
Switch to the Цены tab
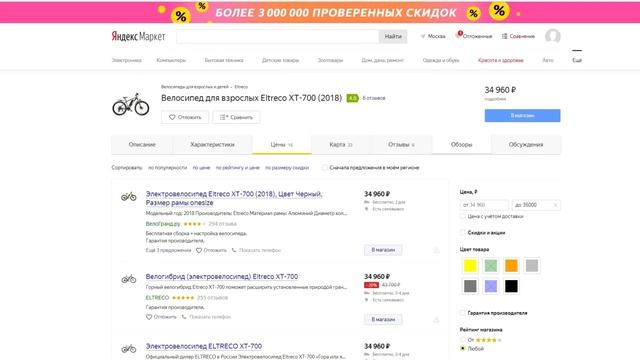pyautogui.click(x=282, y=144)
